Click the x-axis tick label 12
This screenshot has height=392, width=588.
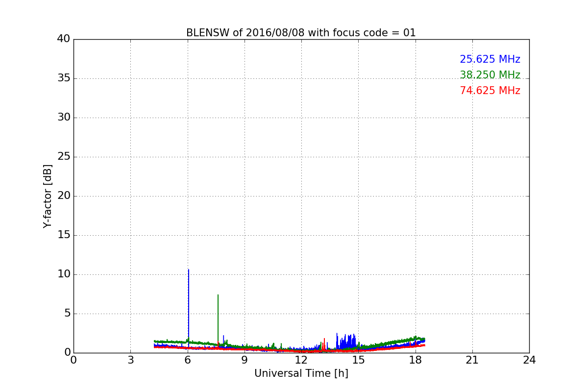click(301, 360)
